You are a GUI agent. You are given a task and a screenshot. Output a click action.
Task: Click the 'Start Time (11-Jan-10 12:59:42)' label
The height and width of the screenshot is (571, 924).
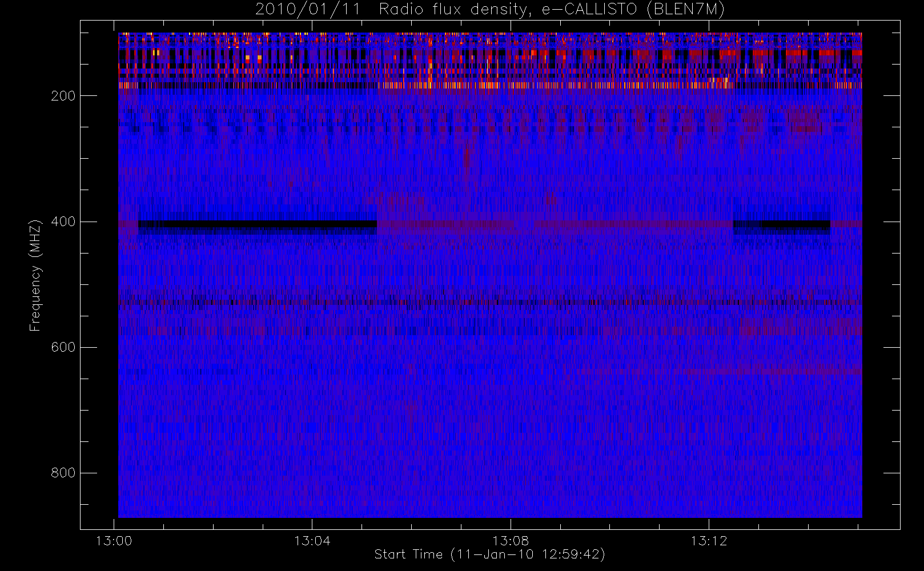[x=489, y=554]
